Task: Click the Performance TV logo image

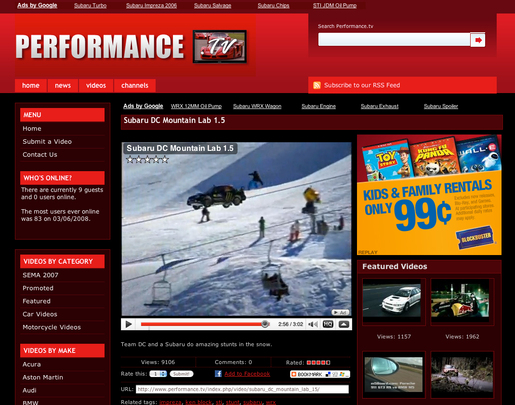Action: point(220,47)
